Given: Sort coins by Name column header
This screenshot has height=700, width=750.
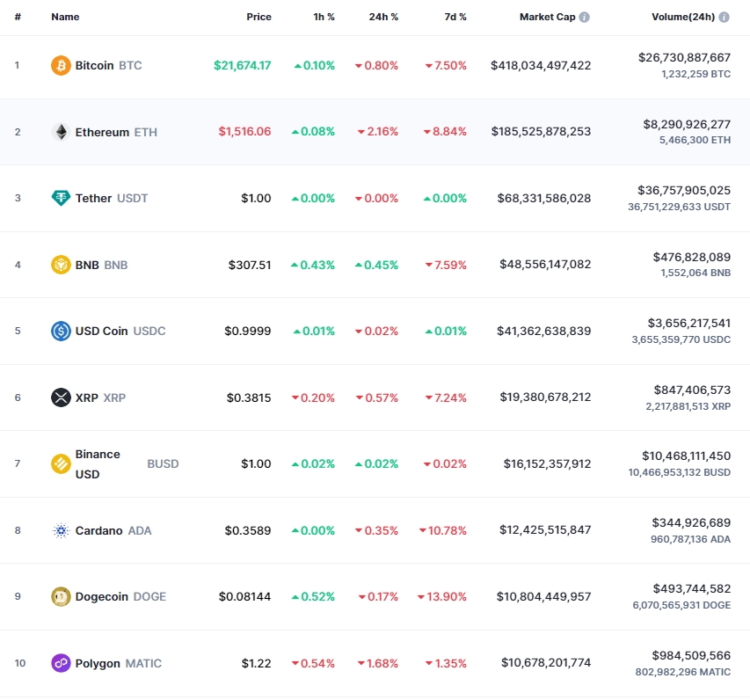Looking at the screenshot, I should (x=65, y=17).
